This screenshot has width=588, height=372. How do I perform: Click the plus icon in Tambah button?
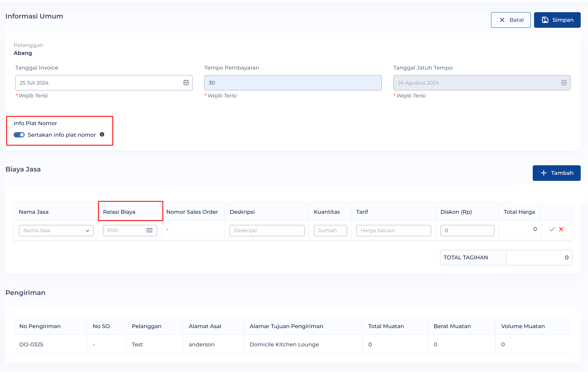pos(544,173)
